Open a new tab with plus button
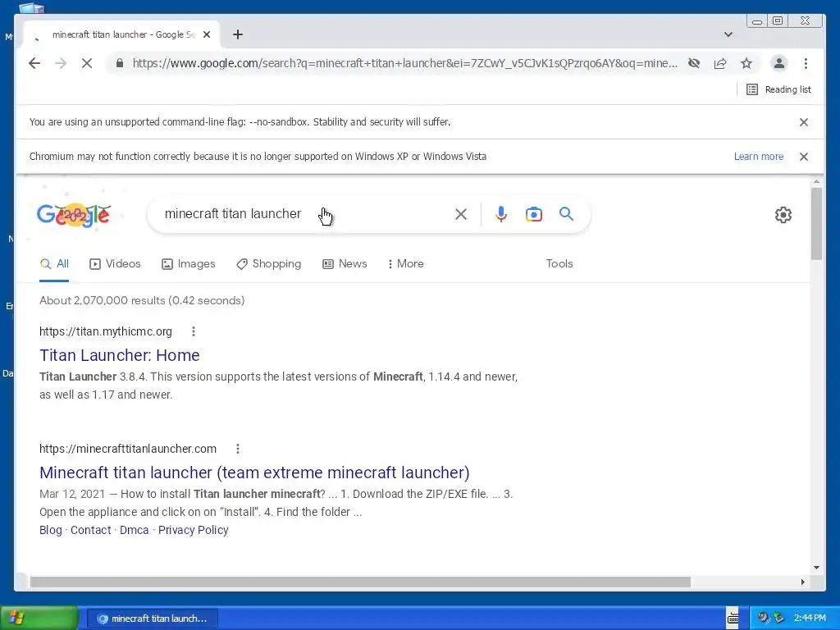 tap(238, 34)
